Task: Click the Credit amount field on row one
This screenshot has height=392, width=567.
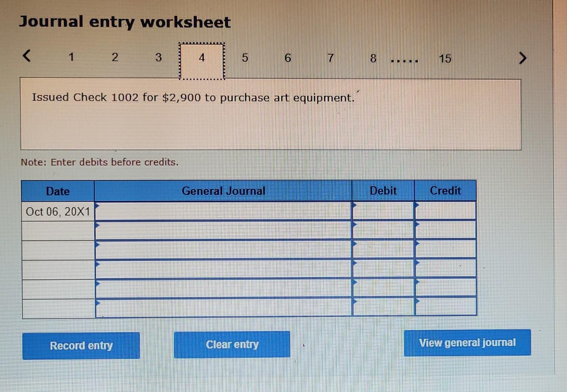Action: (x=446, y=211)
